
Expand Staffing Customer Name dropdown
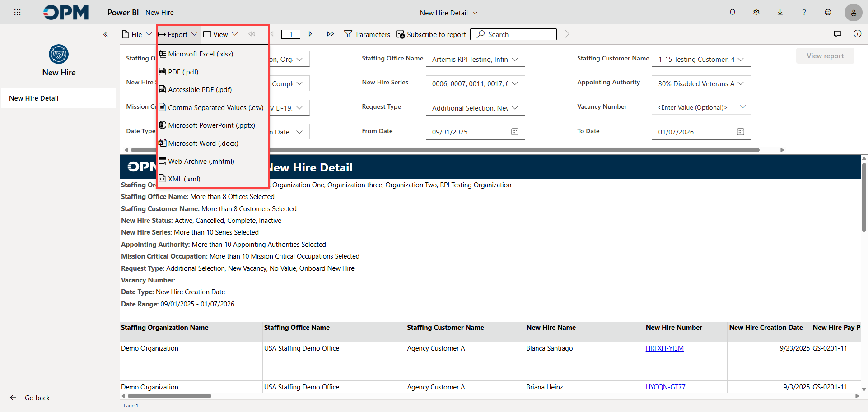click(741, 60)
